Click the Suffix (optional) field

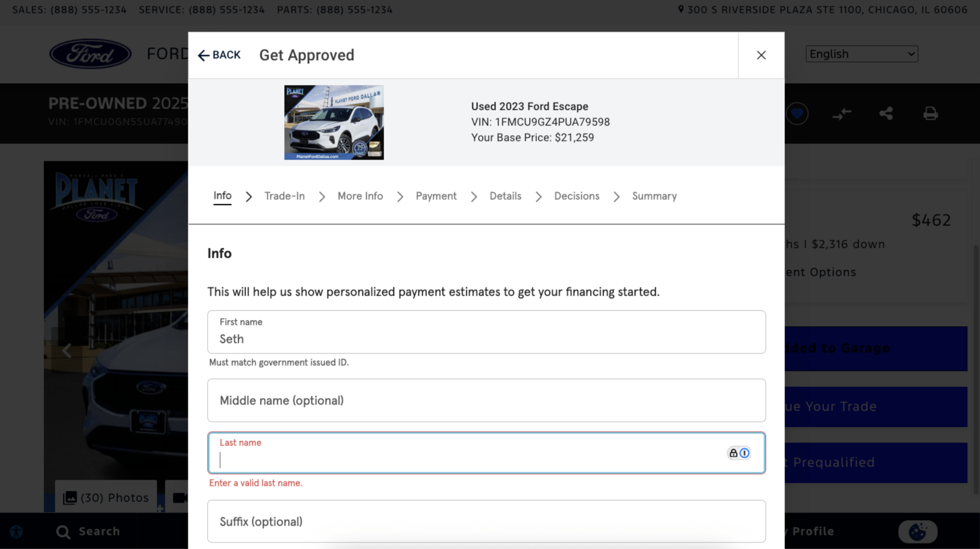pyautogui.click(x=487, y=521)
